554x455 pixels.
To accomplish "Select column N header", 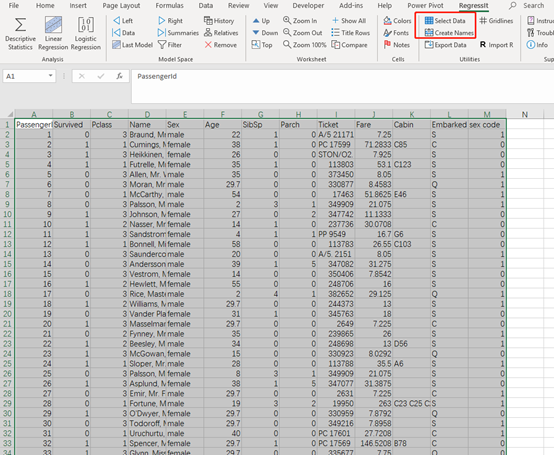I will coord(525,114).
